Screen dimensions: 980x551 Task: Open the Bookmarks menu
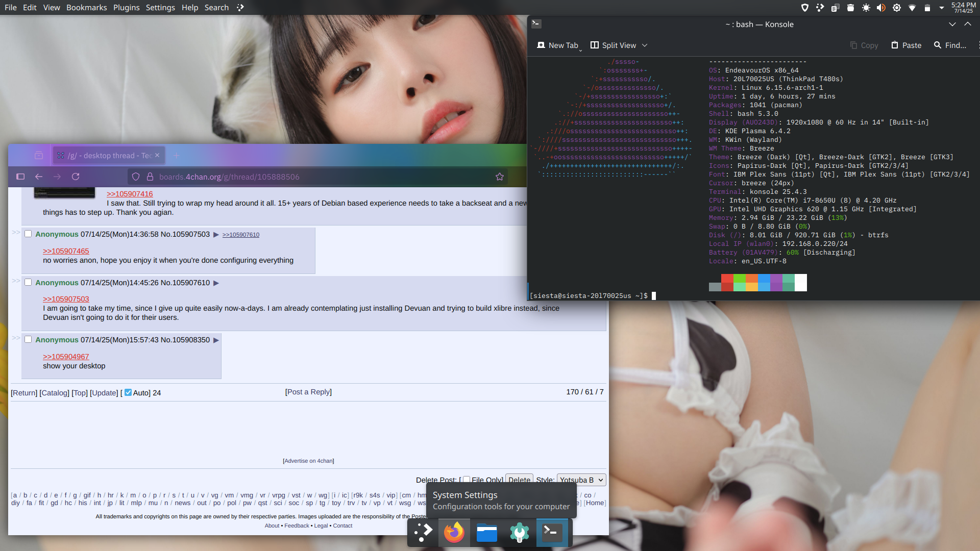click(87, 8)
